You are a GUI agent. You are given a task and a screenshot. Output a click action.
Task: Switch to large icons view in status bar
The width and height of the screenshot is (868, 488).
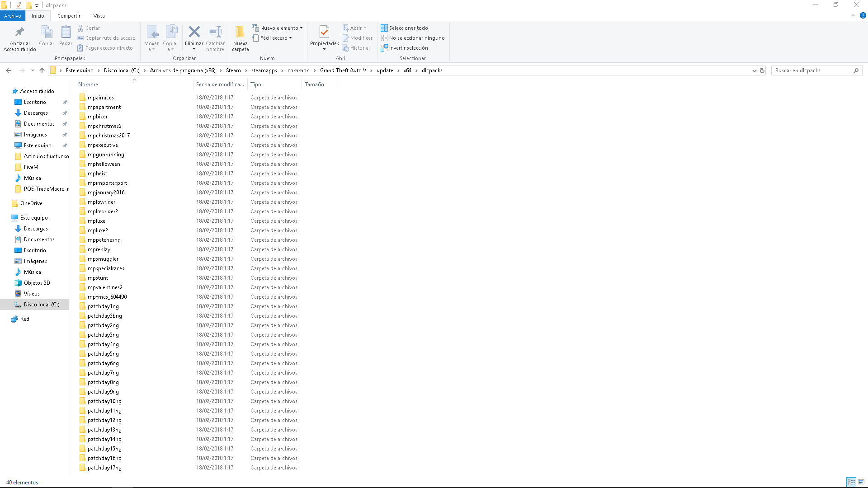[x=861, y=482]
